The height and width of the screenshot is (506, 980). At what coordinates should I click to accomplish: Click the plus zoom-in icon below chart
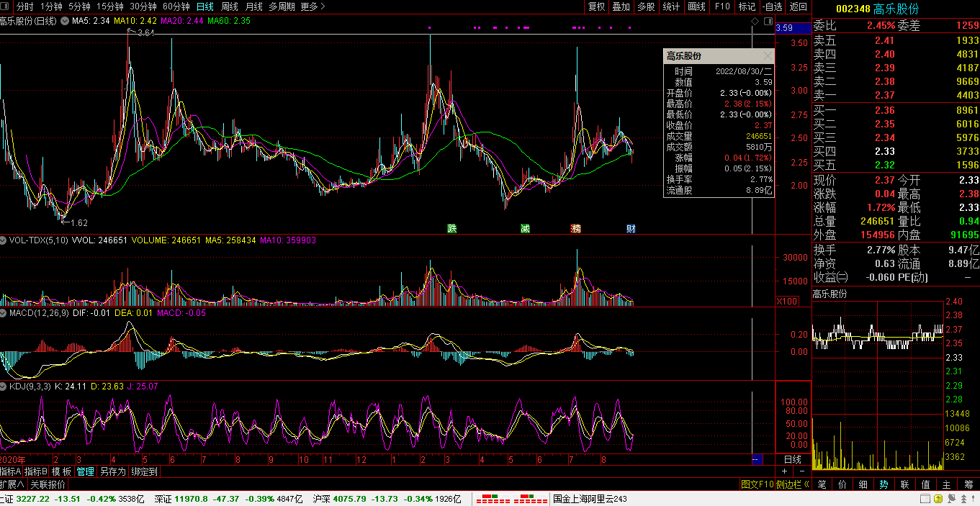(x=785, y=471)
